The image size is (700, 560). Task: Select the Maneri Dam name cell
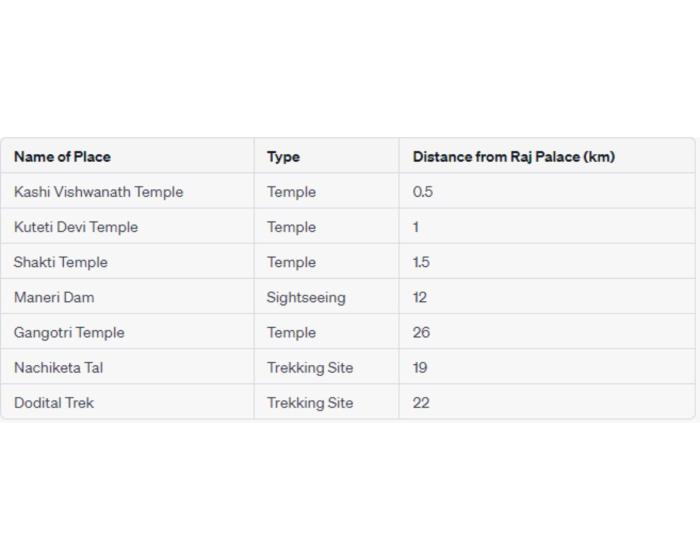click(54, 297)
